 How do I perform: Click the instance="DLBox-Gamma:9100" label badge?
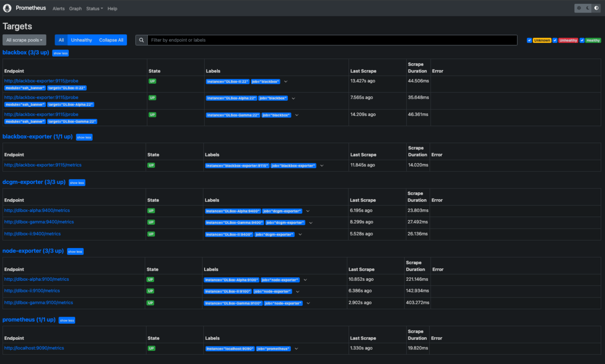[x=233, y=303]
